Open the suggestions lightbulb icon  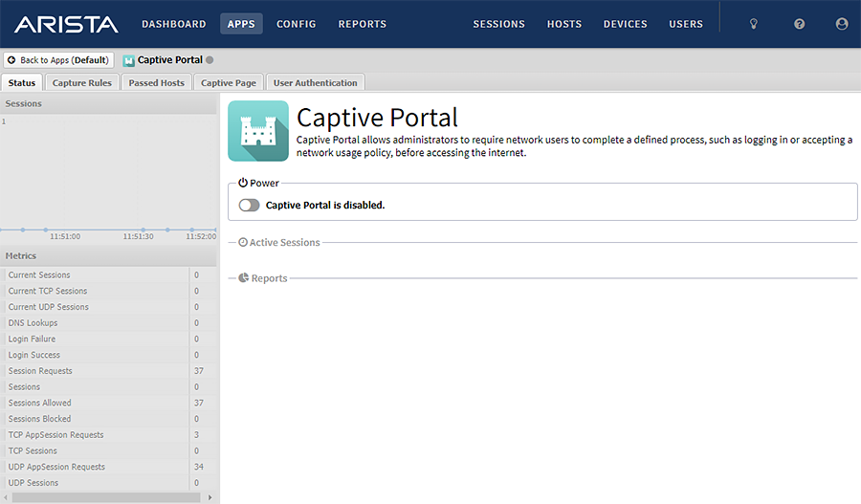pyautogui.click(x=754, y=24)
